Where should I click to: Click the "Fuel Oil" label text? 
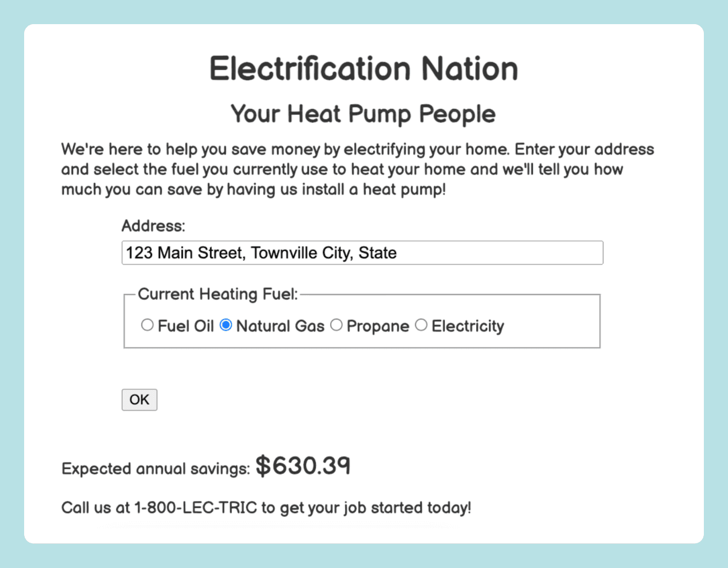click(186, 326)
